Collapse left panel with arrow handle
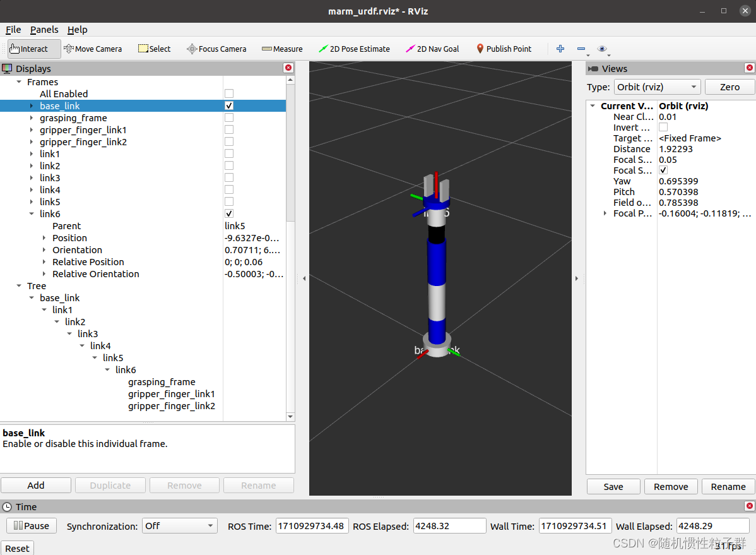Image resolution: width=756 pixels, height=555 pixels. 304,278
